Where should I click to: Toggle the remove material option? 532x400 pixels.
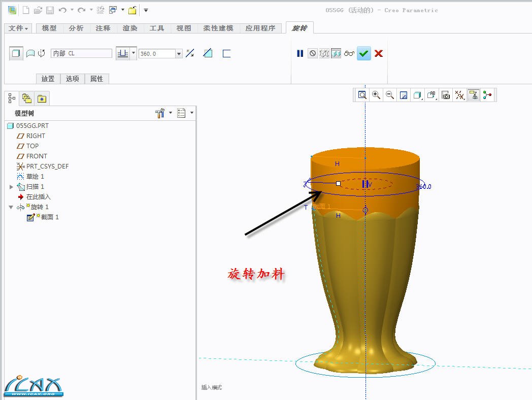click(208, 53)
